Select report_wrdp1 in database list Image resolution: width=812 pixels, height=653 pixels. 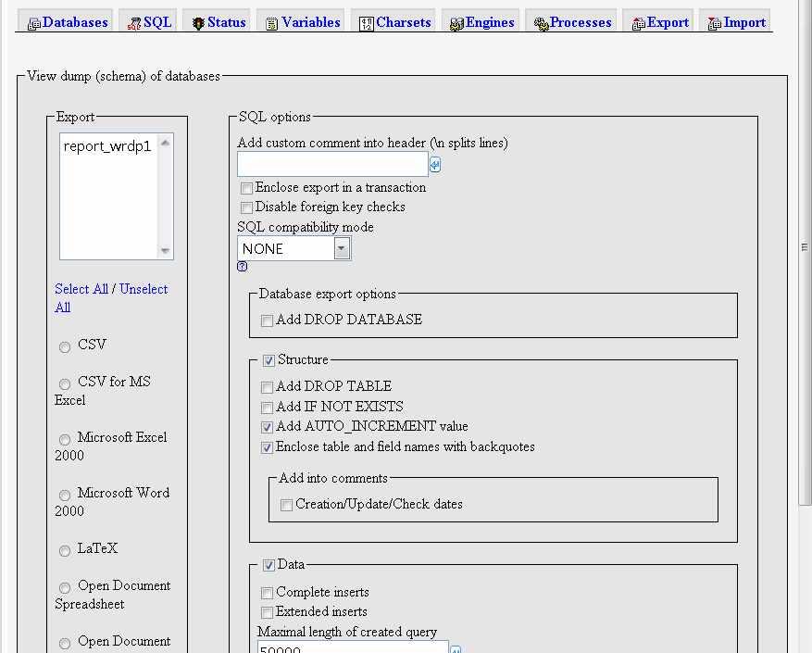106,146
